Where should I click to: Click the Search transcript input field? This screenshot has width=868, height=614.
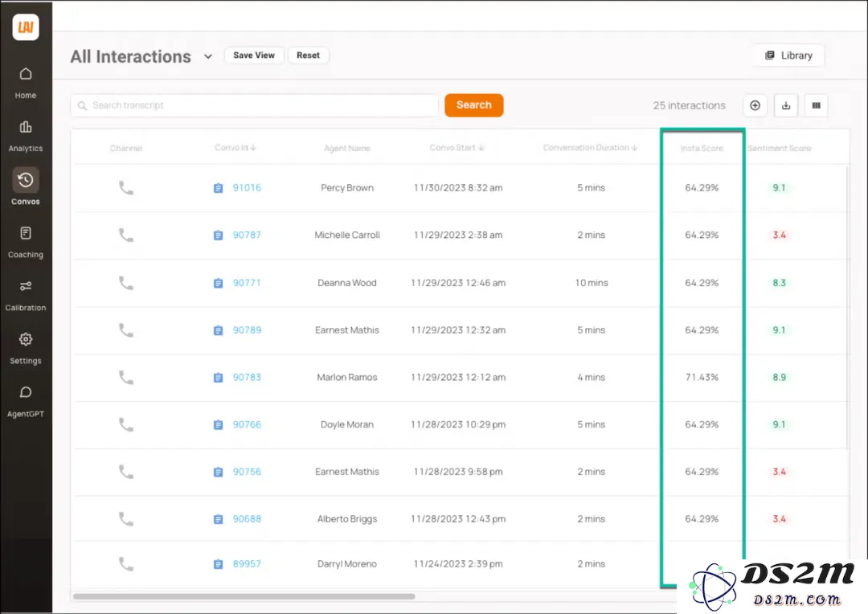tap(255, 105)
